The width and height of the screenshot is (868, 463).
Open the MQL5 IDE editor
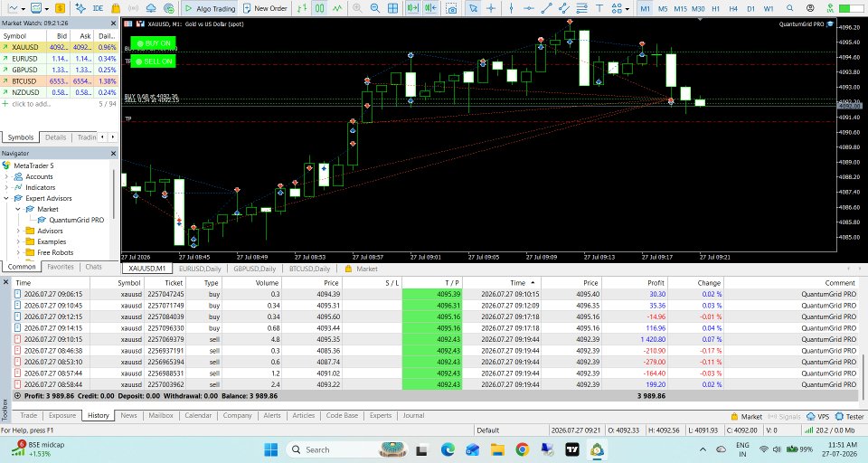click(98, 8)
